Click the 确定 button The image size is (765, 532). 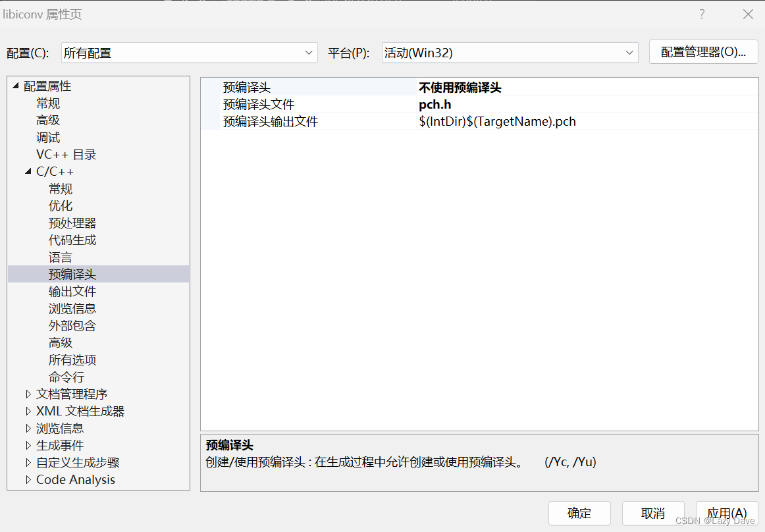coord(579,513)
